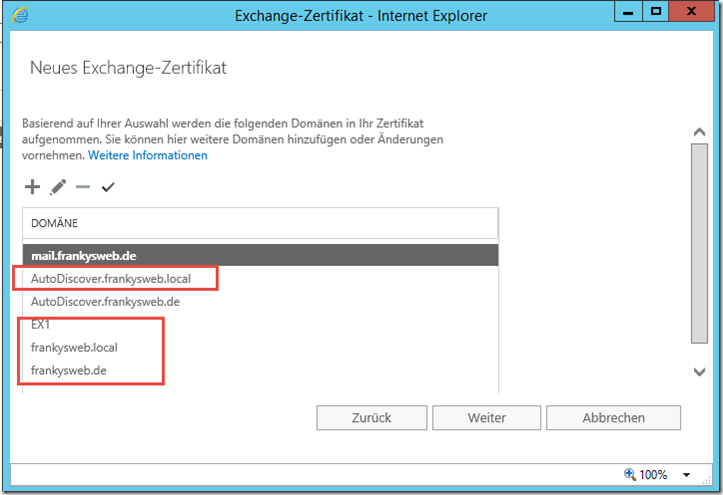The height and width of the screenshot is (495, 723).
Task: Click the vertical scrollbar thumb
Action: coord(699,240)
